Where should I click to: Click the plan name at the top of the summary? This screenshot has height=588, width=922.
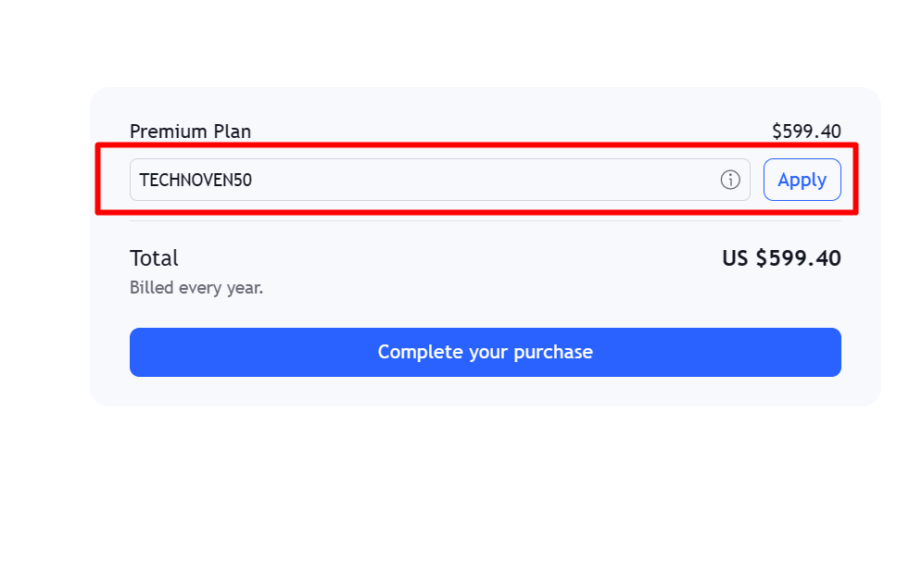190,131
